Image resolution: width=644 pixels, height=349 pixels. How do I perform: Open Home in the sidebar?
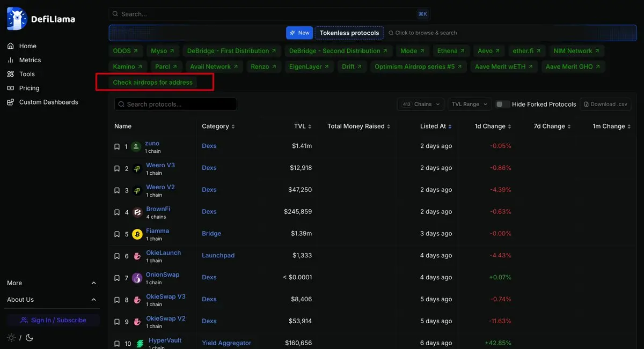tap(22, 46)
